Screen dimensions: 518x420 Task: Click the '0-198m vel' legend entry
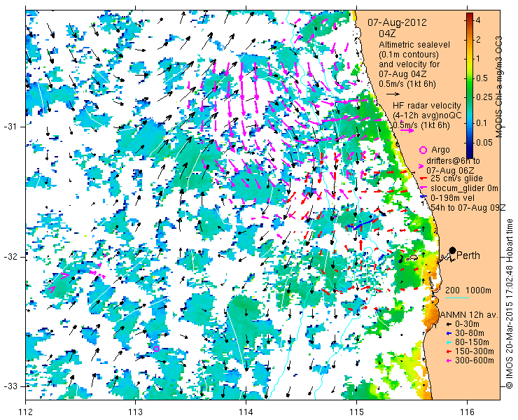(452, 197)
